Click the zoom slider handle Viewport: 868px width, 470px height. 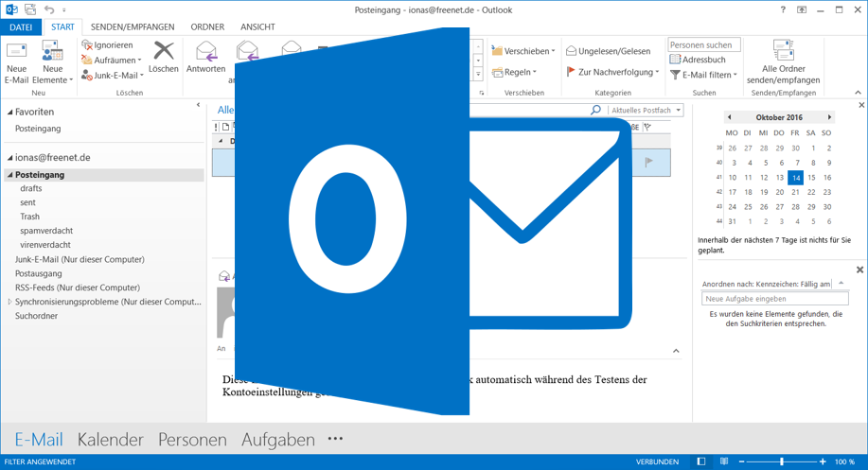tap(782, 461)
